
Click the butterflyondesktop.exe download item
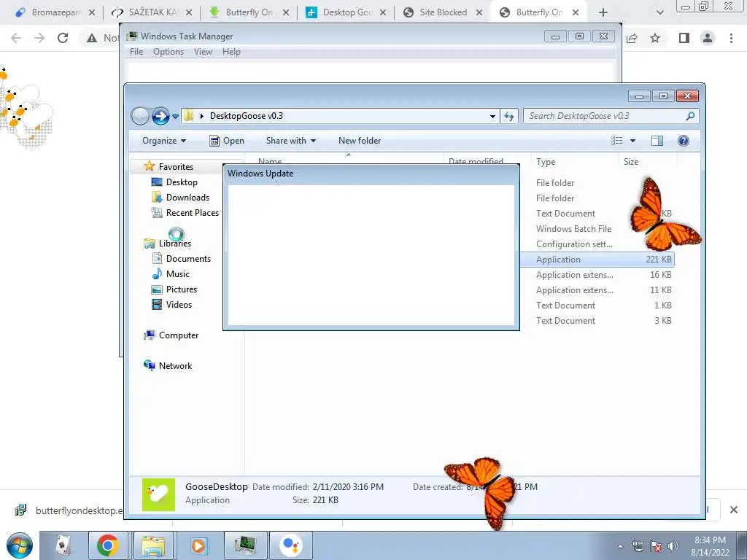(69, 510)
